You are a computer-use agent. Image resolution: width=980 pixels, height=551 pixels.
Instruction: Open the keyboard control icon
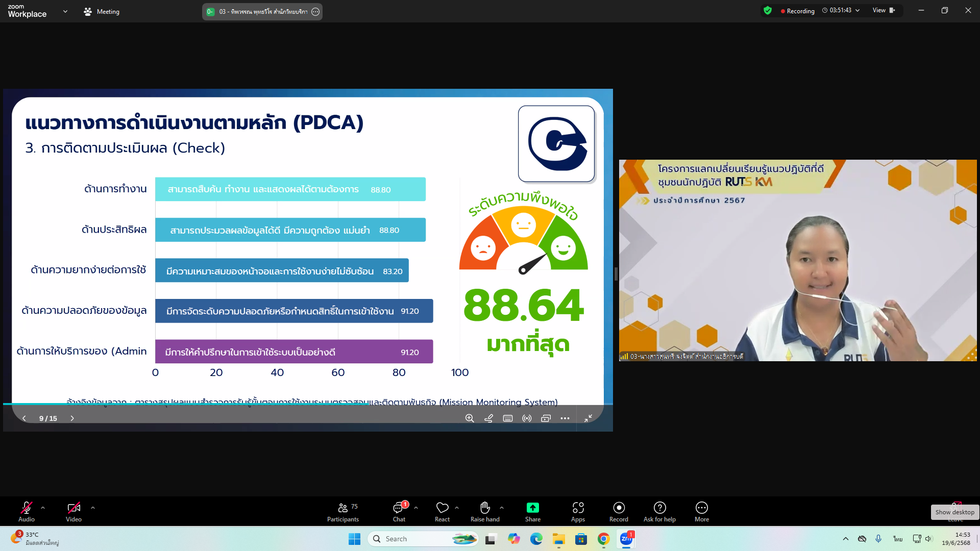(x=508, y=418)
